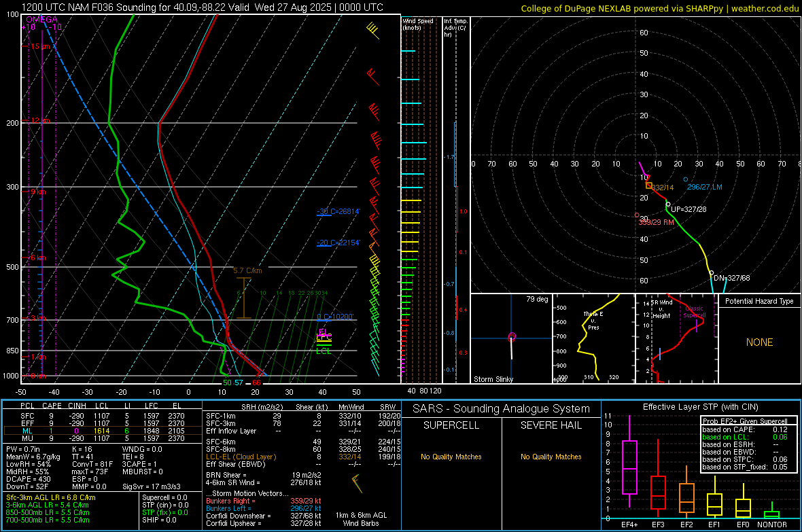Click the Inf. Temp. Adv. panel header
The height and width of the screenshot is (532, 802).
pos(455,28)
